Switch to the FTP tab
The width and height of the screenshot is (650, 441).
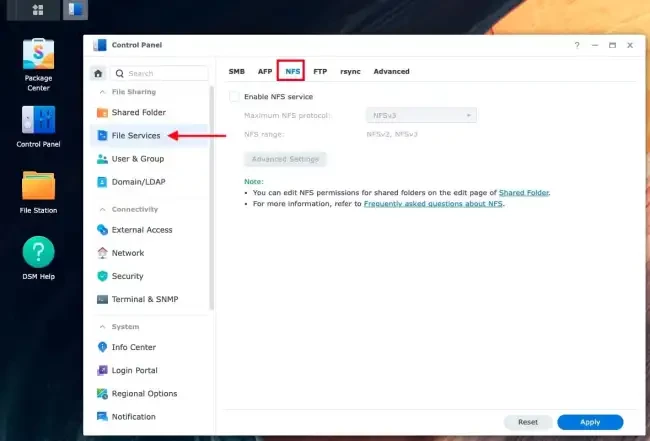tap(320, 71)
